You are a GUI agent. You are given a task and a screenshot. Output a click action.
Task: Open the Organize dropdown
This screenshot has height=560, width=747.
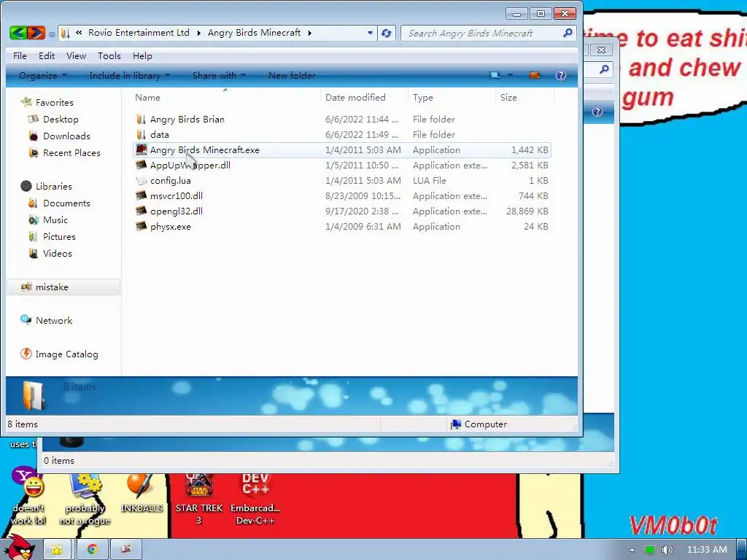point(43,75)
